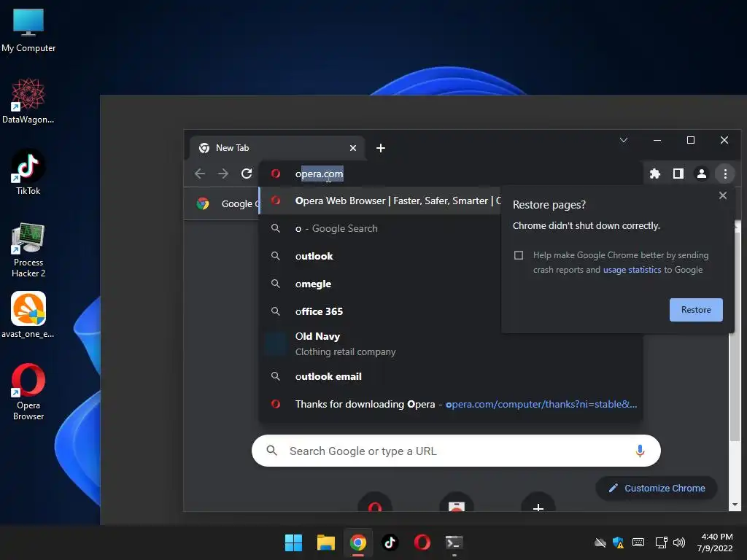Close the New Tab tab

pyautogui.click(x=353, y=148)
